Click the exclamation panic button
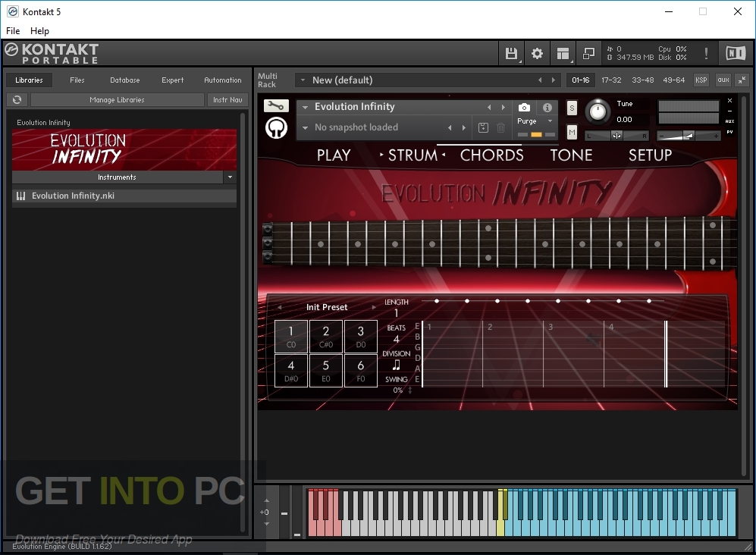The height and width of the screenshot is (555, 756). pos(707,54)
